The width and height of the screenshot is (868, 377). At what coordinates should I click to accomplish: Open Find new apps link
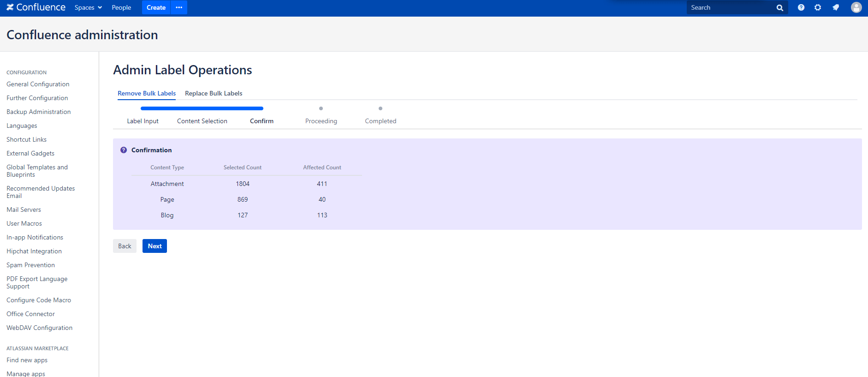pos(27,360)
